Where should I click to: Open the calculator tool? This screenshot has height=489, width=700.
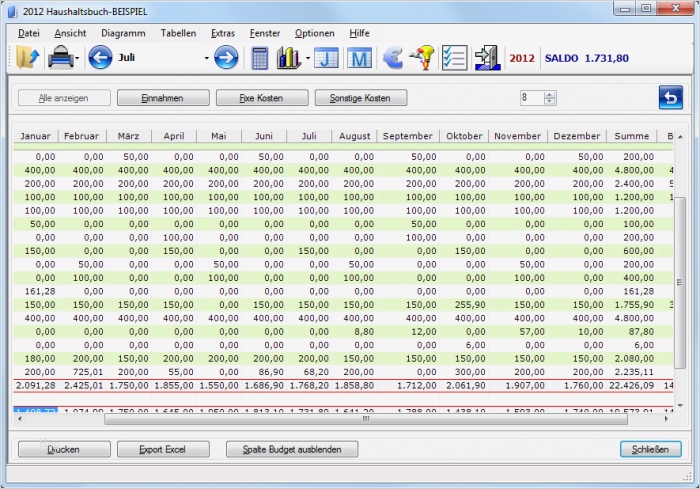[x=260, y=58]
